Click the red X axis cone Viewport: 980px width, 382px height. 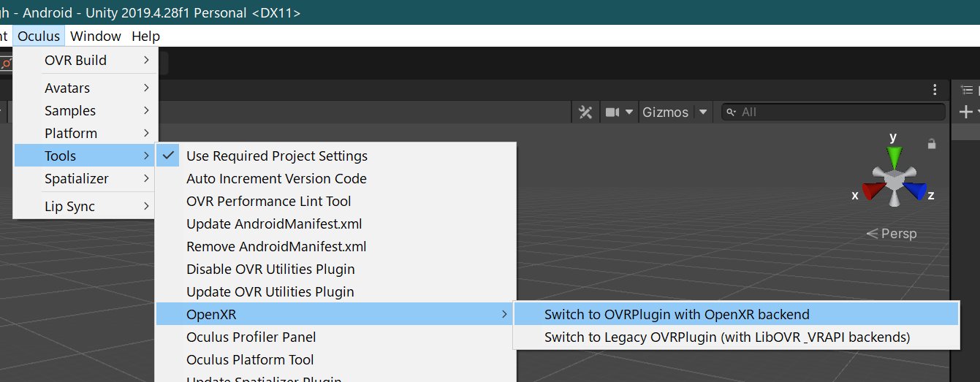(x=873, y=191)
